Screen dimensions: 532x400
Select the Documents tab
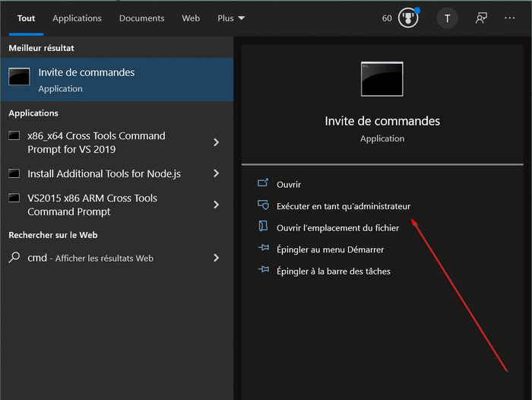[141, 18]
